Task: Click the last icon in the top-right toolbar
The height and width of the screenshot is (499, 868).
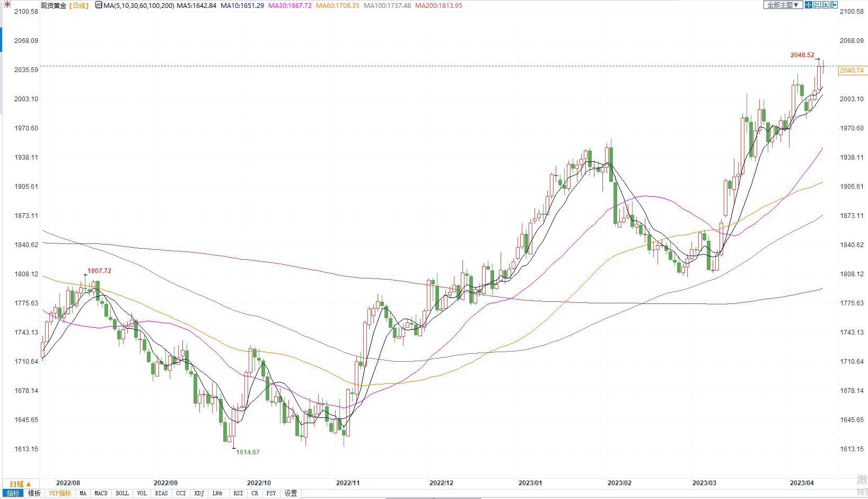Action: pos(834,5)
